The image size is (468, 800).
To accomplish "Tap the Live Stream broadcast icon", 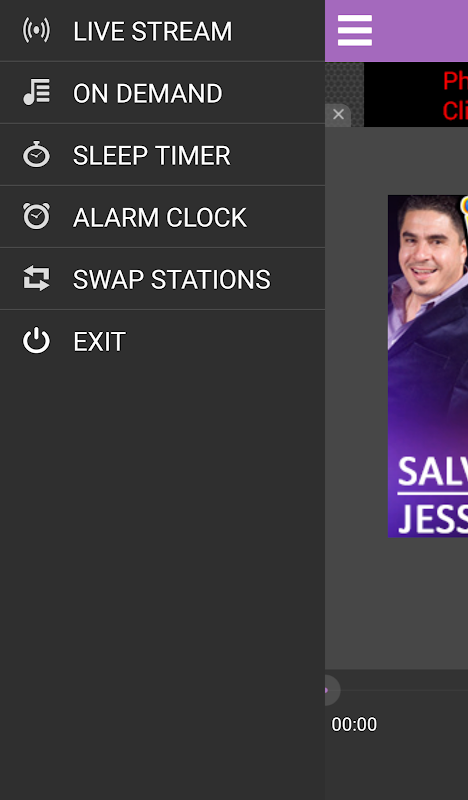I will (36, 31).
